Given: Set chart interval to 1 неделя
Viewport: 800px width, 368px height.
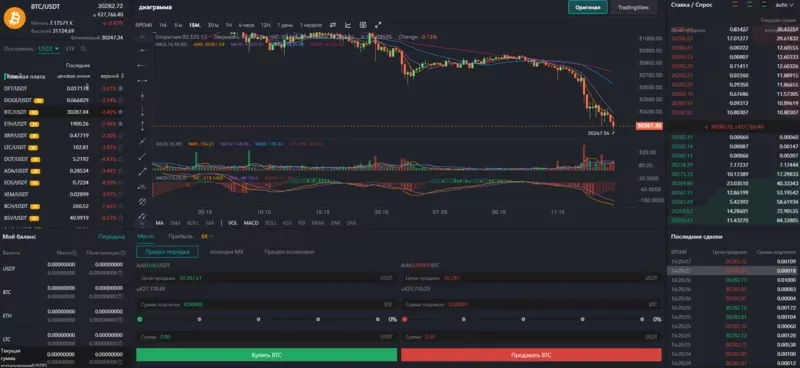Looking at the screenshot, I should pos(311,24).
